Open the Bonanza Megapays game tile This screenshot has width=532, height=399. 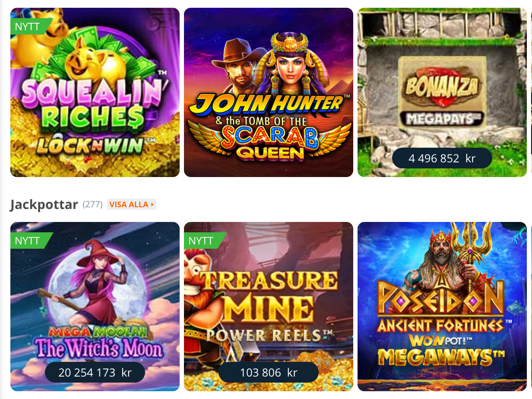(442, 92)
